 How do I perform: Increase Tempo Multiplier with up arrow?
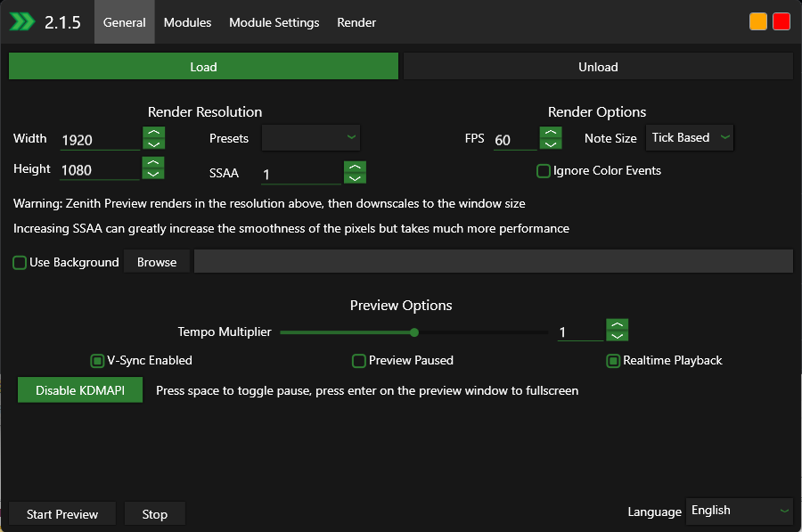(x=618, y=324)
